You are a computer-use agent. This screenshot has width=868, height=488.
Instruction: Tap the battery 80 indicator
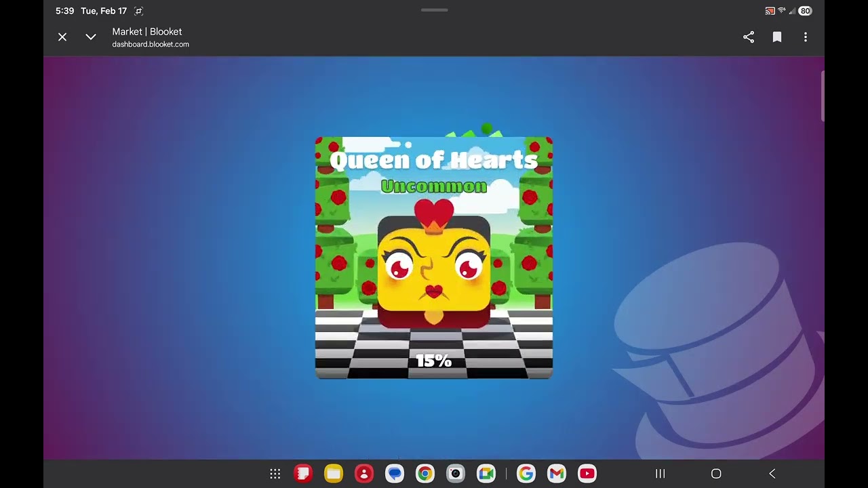click(805, 11)
